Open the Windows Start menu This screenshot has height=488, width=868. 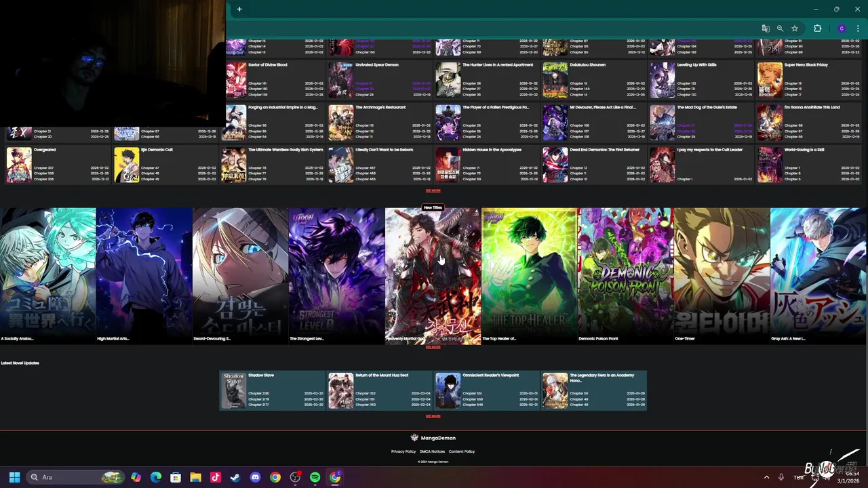pos(14,477)
